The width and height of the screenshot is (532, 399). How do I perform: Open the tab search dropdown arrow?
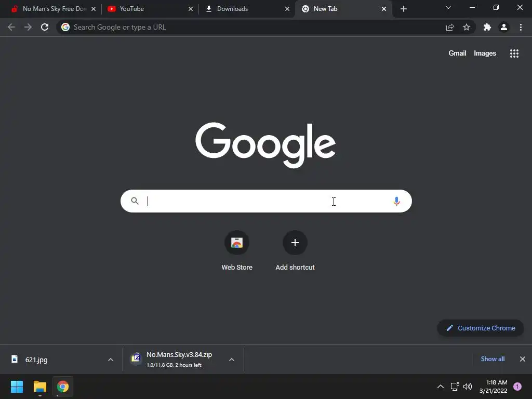(x=448, y=7)
